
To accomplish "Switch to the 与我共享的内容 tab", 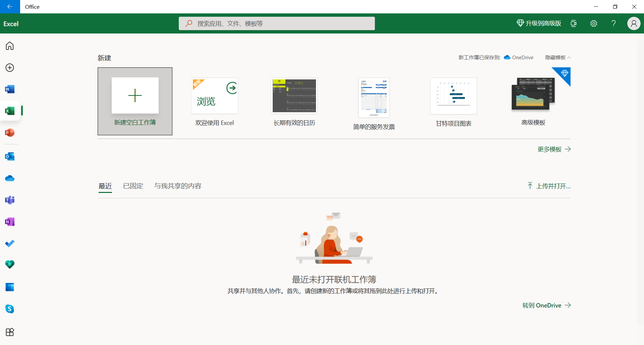I will coord(177,186).
